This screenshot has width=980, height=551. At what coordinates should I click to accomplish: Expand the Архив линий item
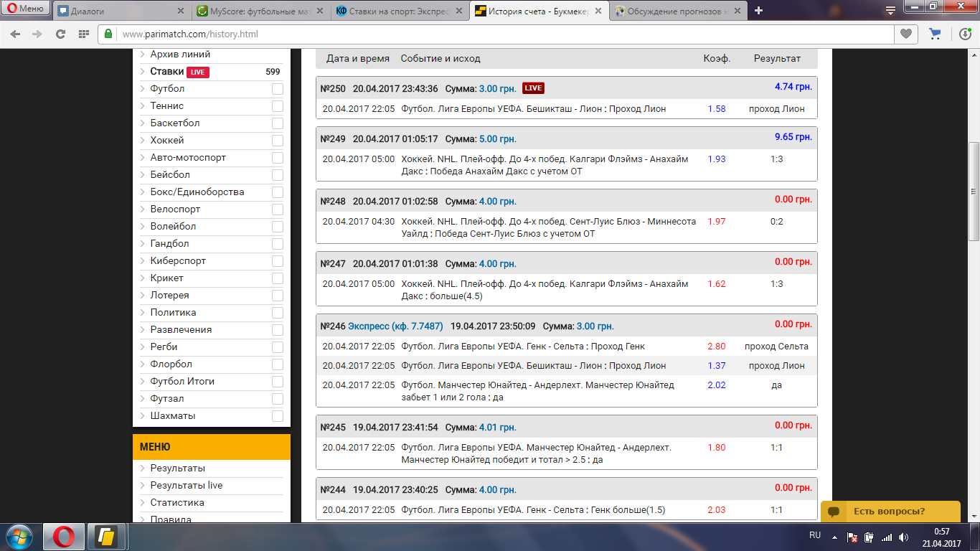point(180,55)
